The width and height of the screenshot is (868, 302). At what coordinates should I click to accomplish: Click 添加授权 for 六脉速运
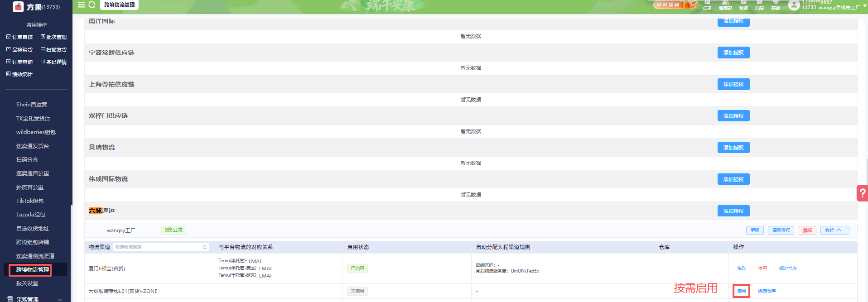[x=733, y=211]
